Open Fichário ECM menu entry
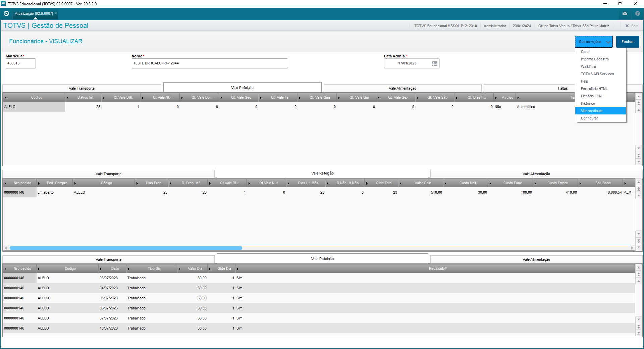The height and width of the screenshot is (349, 644). 600,96
